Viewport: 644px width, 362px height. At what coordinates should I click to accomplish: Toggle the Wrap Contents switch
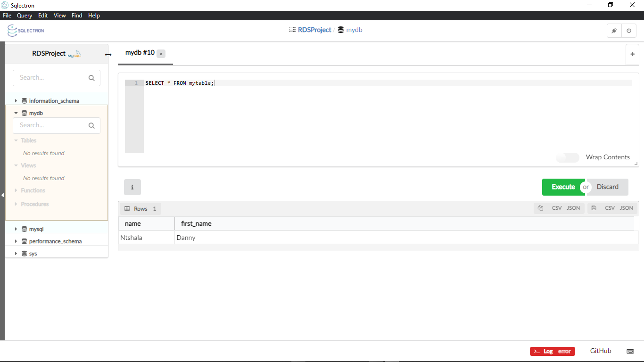567,157
